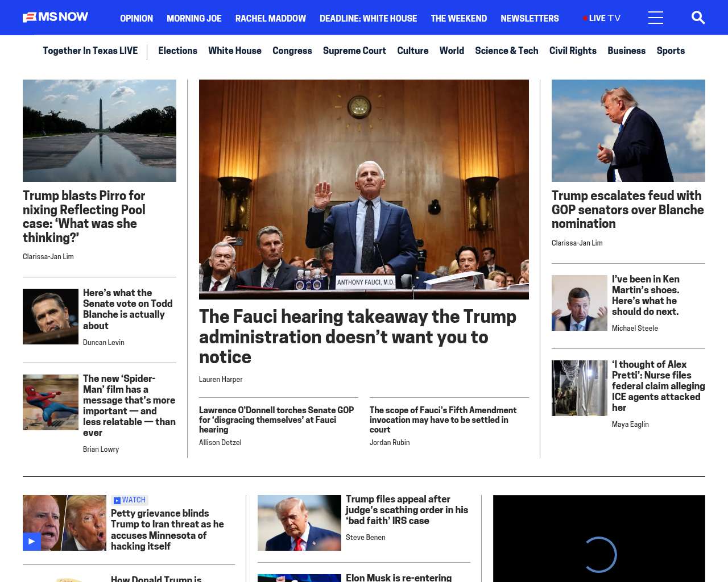Open Senate vote on Todd Blanche story
The image size is (728, 582).
pyautogui.click(x=128, y=309)
